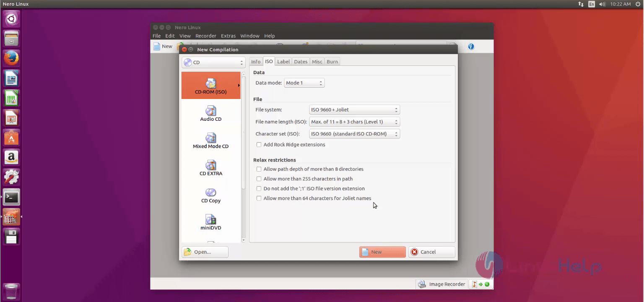This screenshot has height=302, width=644.
Task: Click Image Recorder in status bar
Action: click(442, 284)
